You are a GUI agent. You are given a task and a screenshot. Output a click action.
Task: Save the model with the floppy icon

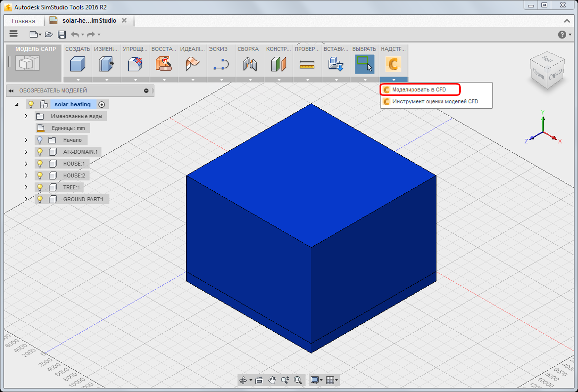coord(62,34)
